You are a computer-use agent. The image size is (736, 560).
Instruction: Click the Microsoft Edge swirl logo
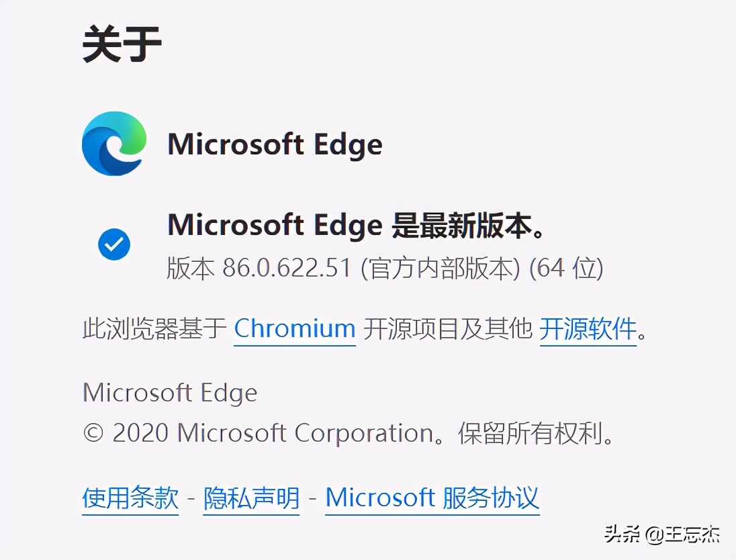[x=114, y=144]
